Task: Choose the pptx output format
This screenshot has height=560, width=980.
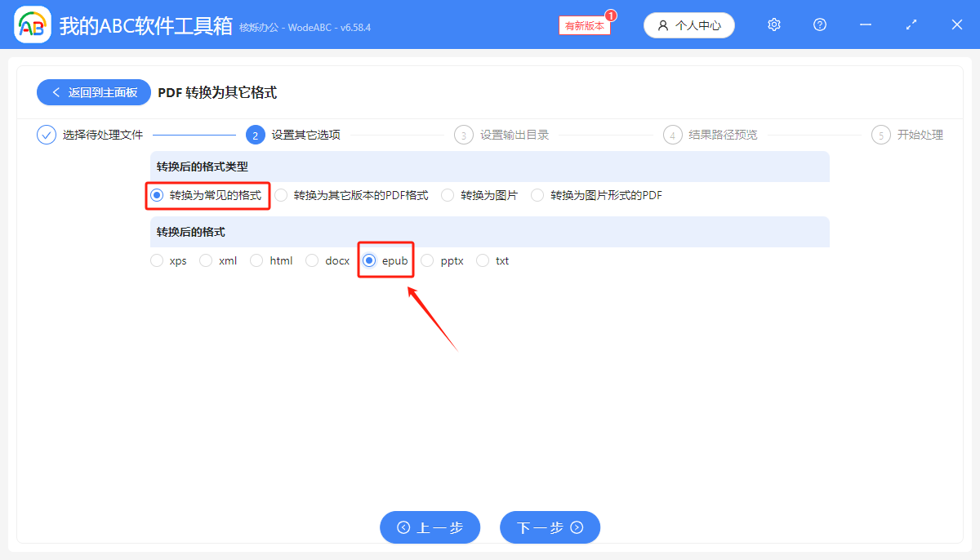Action: coord(443,260)
